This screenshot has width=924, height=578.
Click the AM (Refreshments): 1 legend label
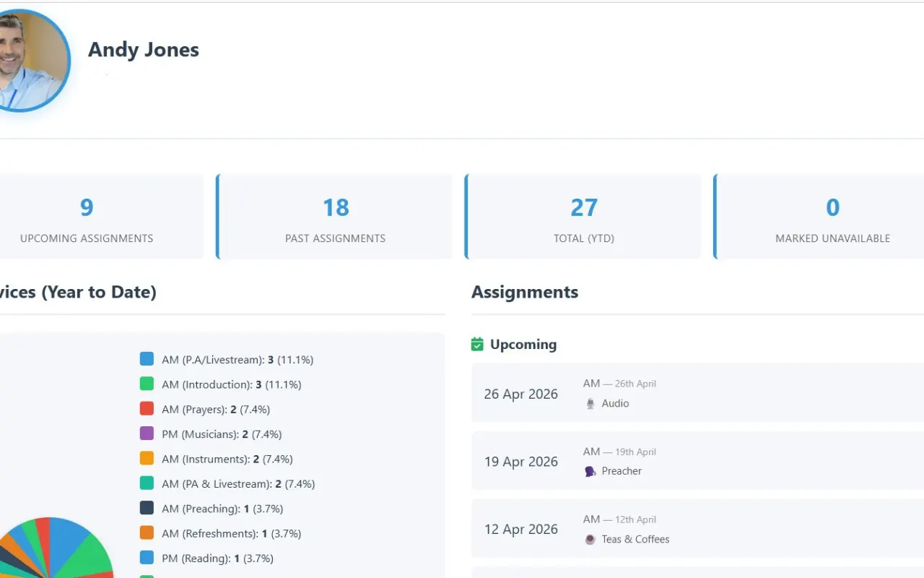[x=232, y=534]
